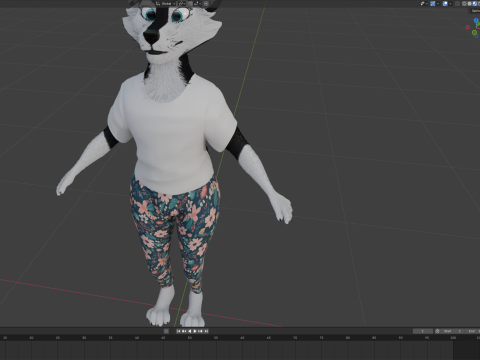Screen dimensions: 480x360
Task: Click the Start frame field
Action: [452, 331]
